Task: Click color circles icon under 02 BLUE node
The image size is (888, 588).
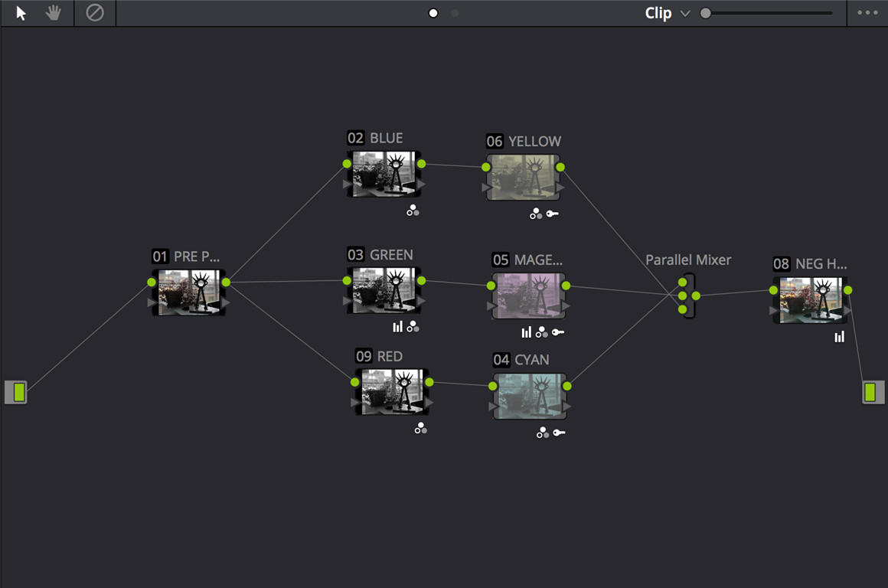Action: (413, 211)
